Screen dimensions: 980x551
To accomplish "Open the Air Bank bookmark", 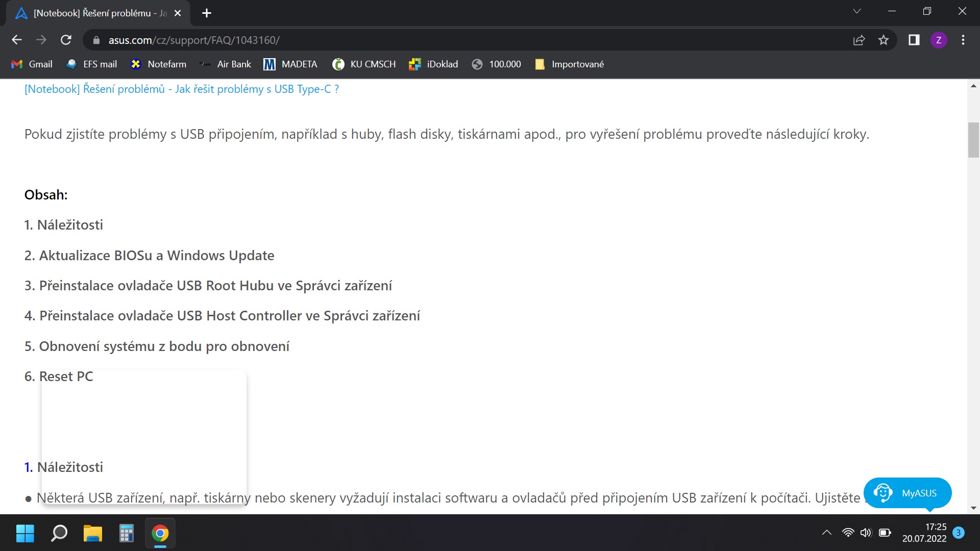I will click(226, 64).
